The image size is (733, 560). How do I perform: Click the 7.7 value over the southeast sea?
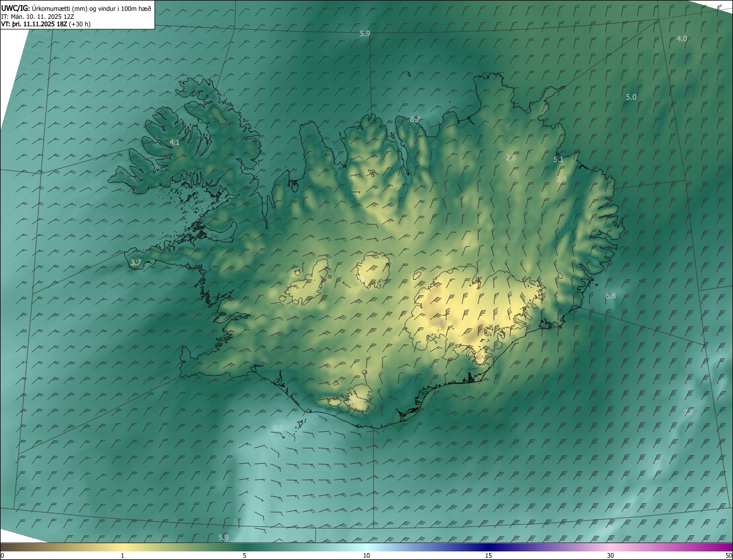click(x=688, y=413)
